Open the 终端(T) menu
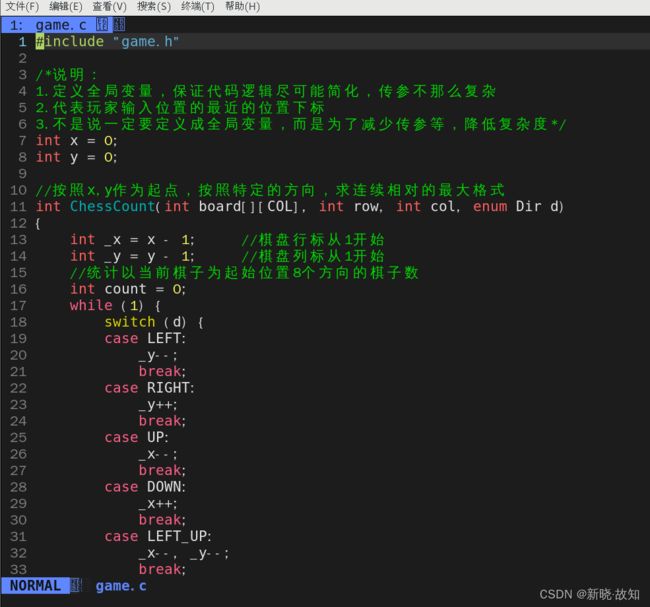The height and width of the screenshot is (607, 650). (198, 7)
